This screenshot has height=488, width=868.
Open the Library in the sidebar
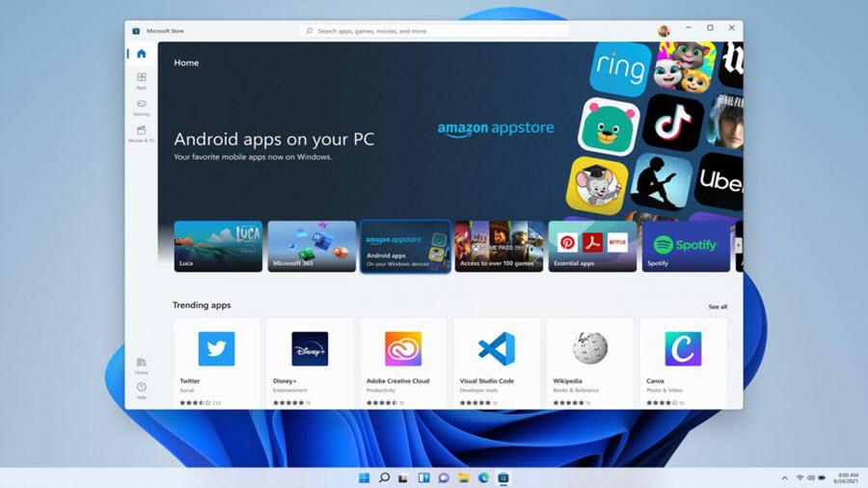pyautogui.click(x=141, y=366)
